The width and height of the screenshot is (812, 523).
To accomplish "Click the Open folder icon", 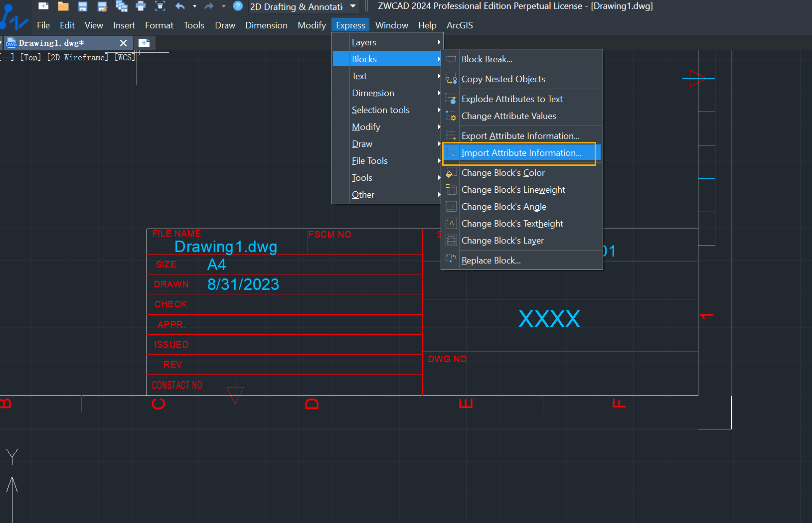I will pos(63,6).
